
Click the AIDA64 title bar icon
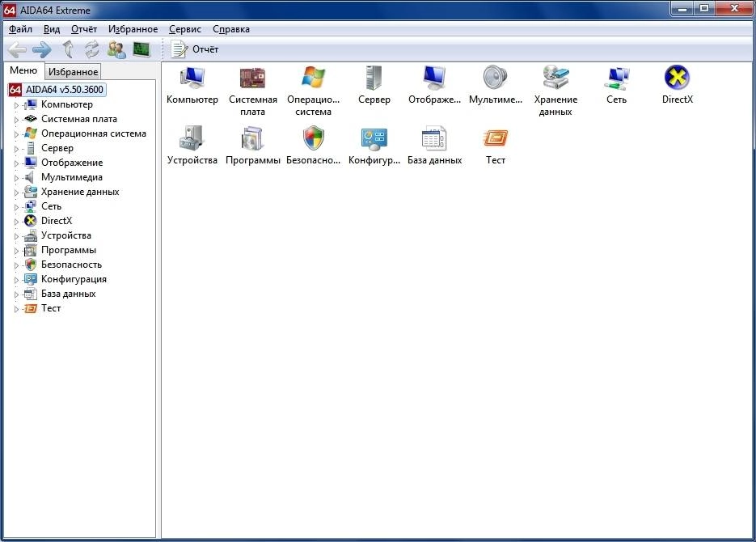(x=10, y=10)
